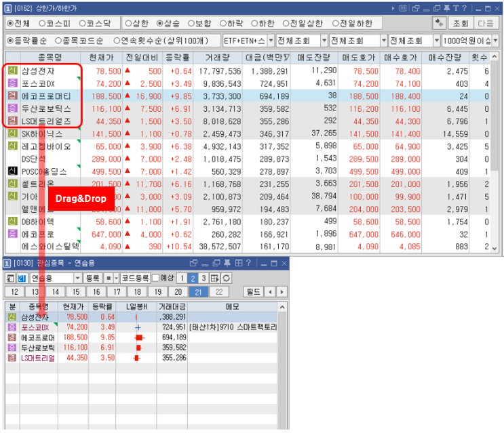Click the black badge icon for POSCO홀딩스
The width and height of the screenshot is (504, 433).
point(12,171)
